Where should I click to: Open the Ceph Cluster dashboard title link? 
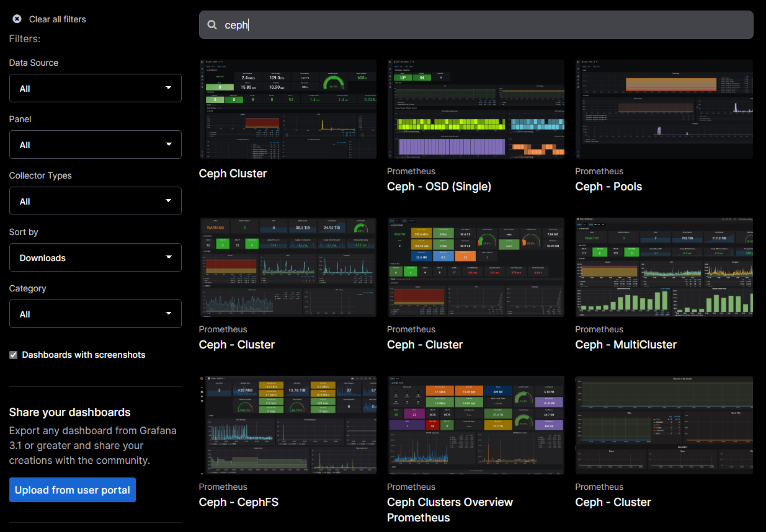[x=233, y=174]
